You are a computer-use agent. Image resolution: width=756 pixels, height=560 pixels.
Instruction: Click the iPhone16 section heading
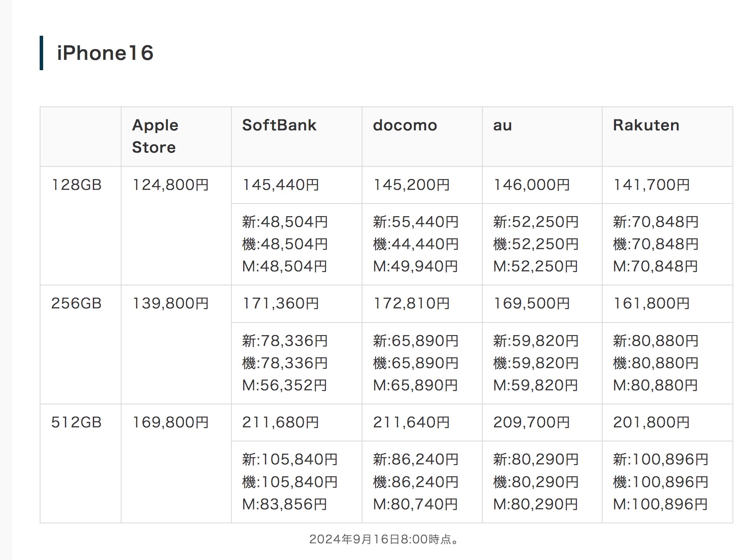click(105, 53)
